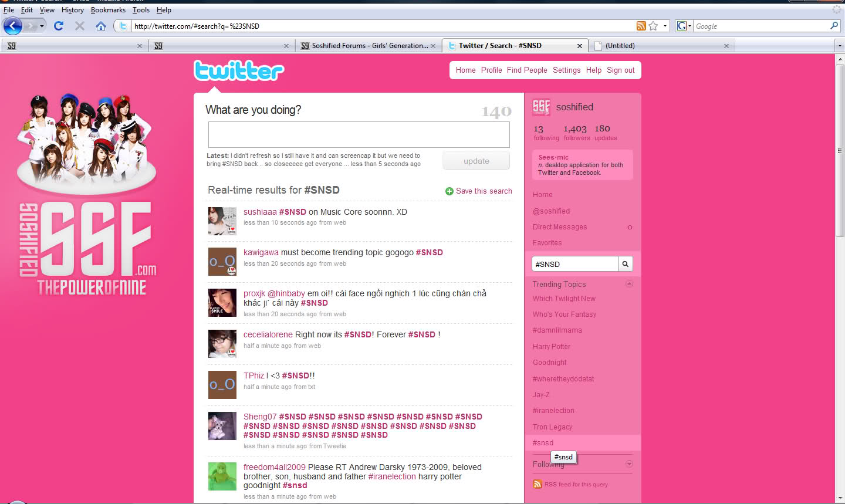Collapse the Trending Topics section
Viewport: 845px width, 504px height.
[629, 284]
